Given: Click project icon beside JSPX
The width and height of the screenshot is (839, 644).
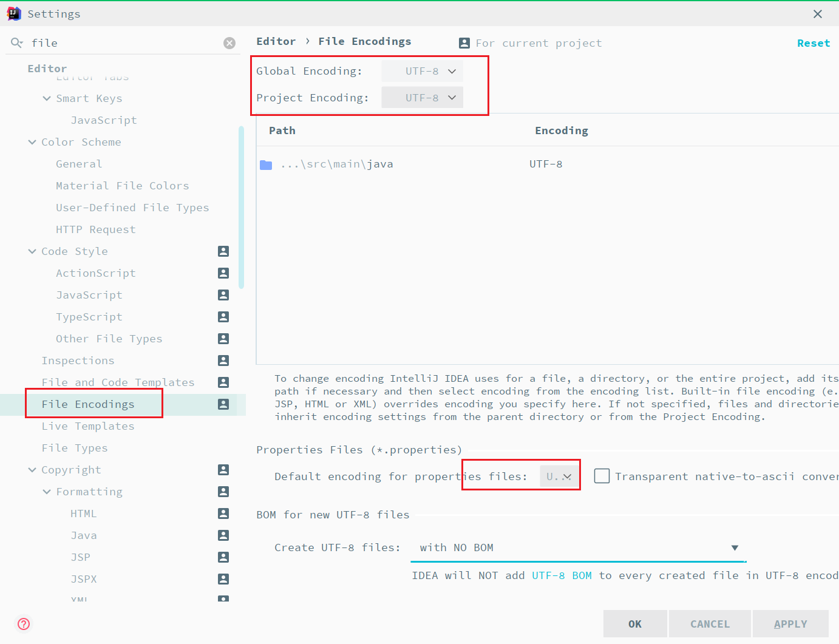Looking at the screenshot, I should (223, 579).
